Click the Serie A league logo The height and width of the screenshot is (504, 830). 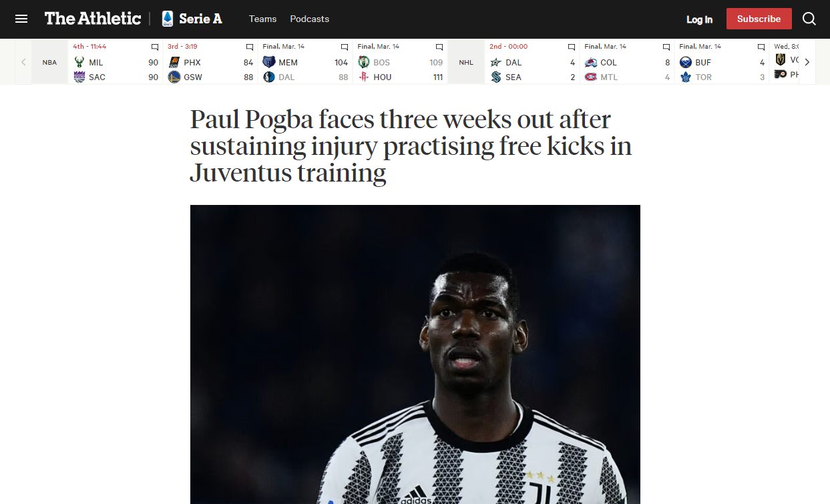tap(168, 19)
